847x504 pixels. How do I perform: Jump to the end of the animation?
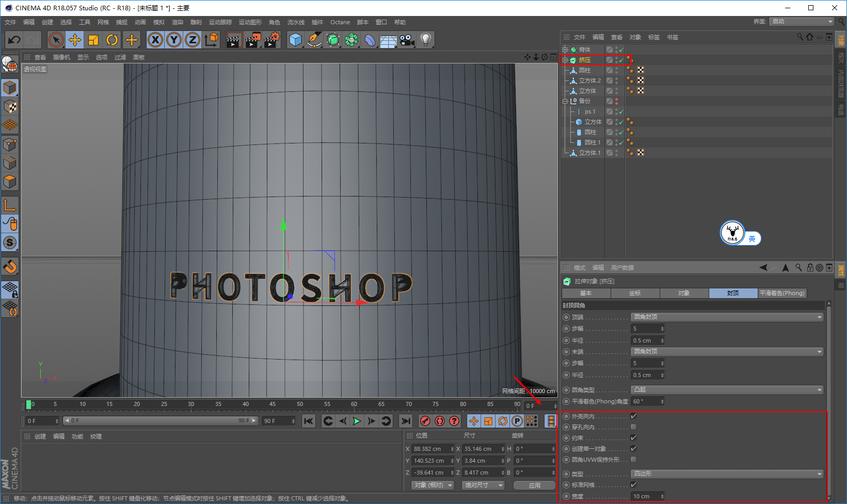pos(406,421)
